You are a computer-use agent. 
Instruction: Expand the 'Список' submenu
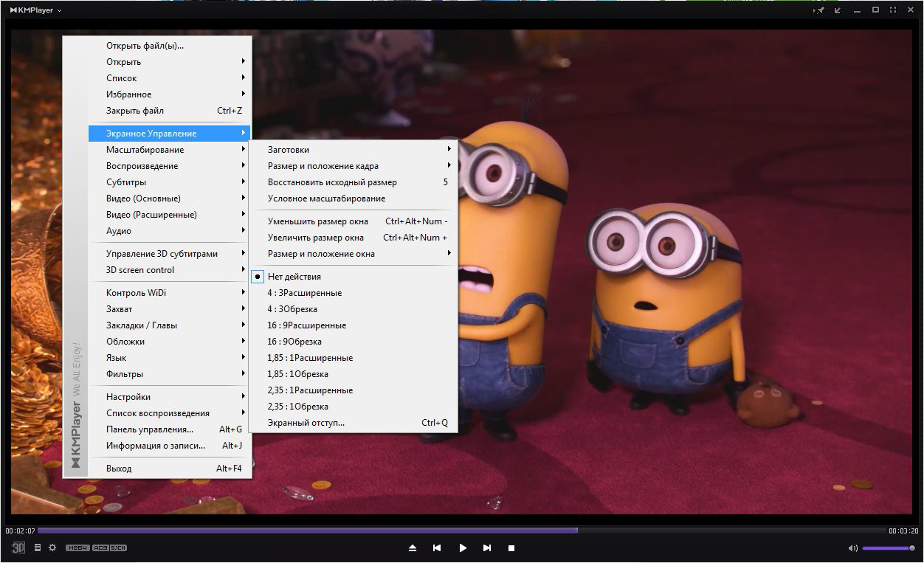(169, 78)
